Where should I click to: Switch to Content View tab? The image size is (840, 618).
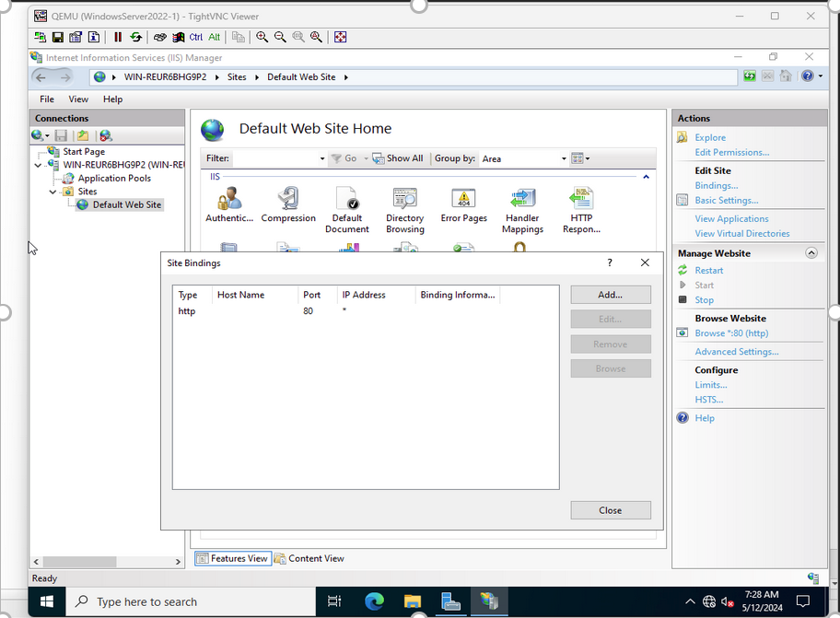[x=309, y=558]
